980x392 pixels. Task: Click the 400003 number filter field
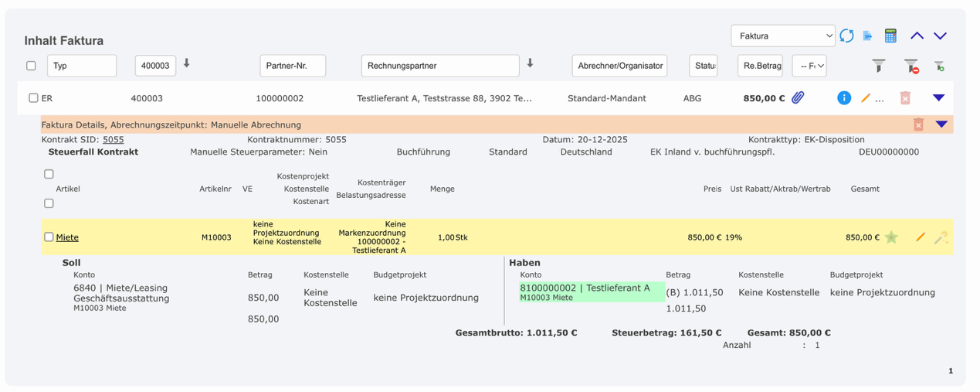click(x=155, y=66)
